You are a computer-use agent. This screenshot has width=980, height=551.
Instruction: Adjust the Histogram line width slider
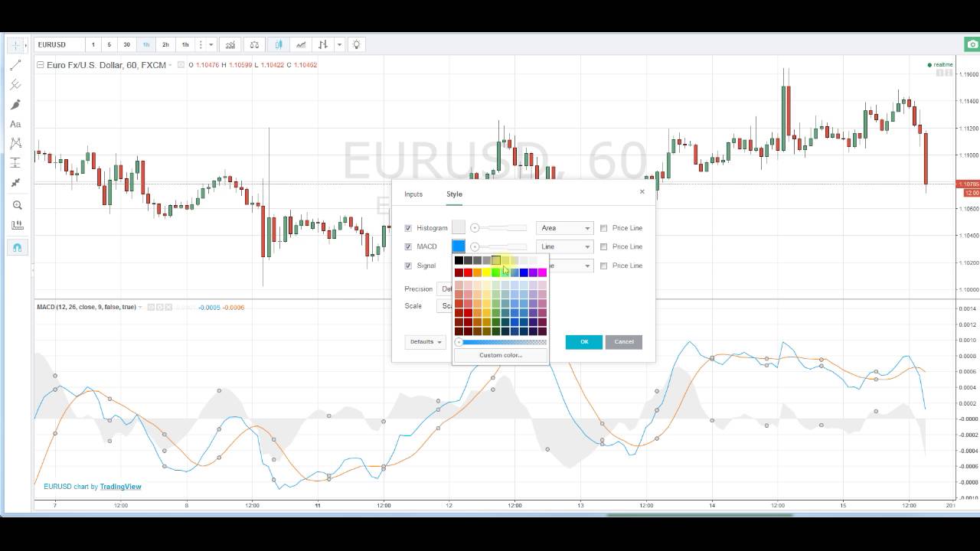[x=498, y=228]
